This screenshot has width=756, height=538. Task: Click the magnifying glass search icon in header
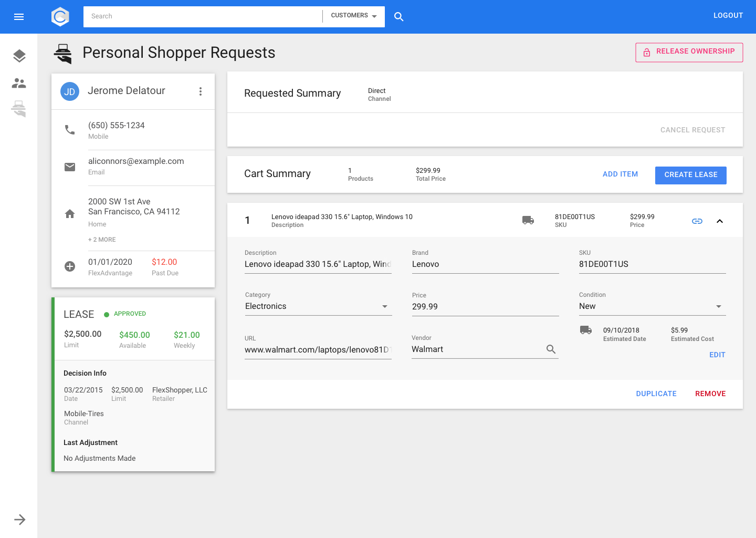[398, 17]
